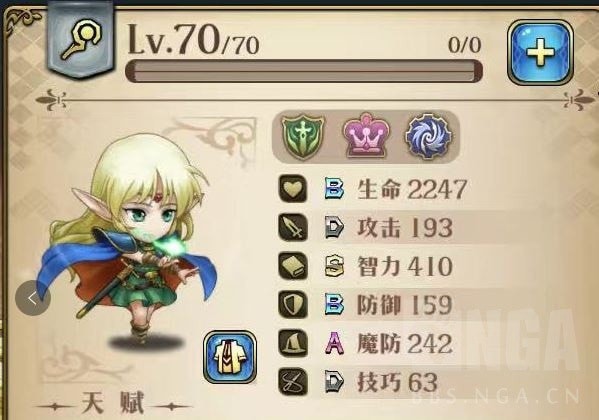Open the 天赋 talent section heading

tap(113, 404)
